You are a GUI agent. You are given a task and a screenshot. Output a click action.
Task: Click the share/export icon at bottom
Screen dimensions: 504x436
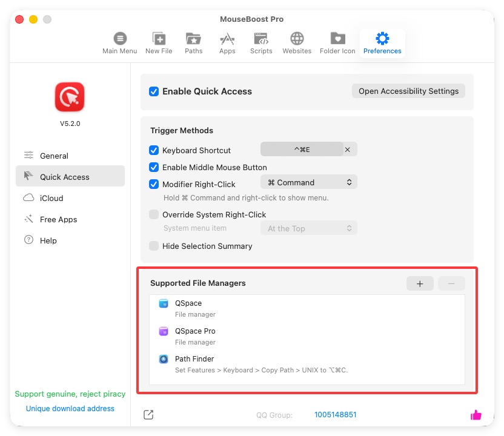[148, 415]
